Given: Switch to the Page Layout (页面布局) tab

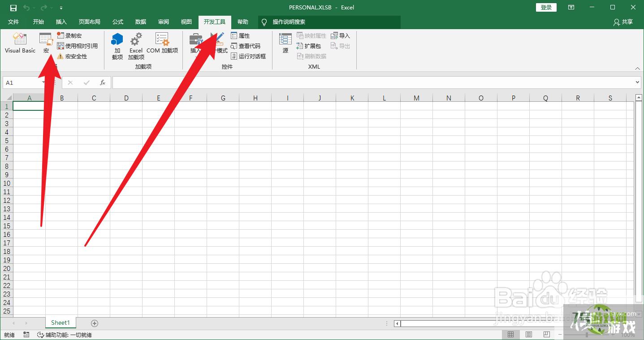Looking at the screenshot, I should point(90,22).
